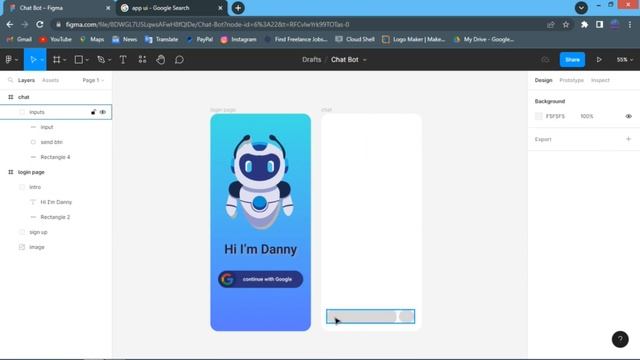The image size is (640, 360).
Task: Open the Chrome three-dot menu
Action: pyautogui.click(x=630, y=24)
